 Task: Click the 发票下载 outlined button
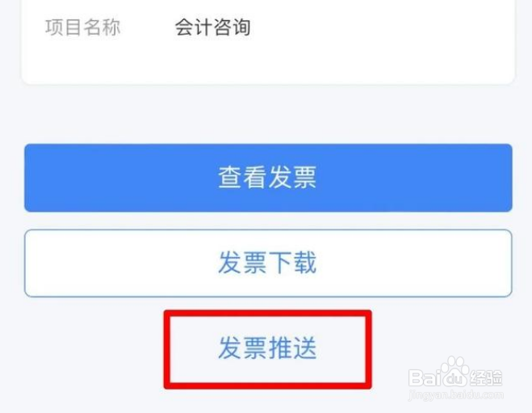(268, 263)
